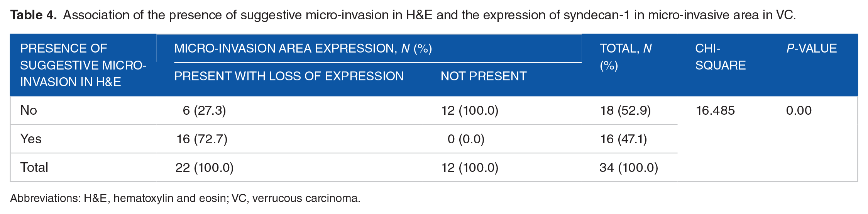868x214 pixels.
Task: Click the cell reading 6 (27.3)
Action: pos(204,110)
